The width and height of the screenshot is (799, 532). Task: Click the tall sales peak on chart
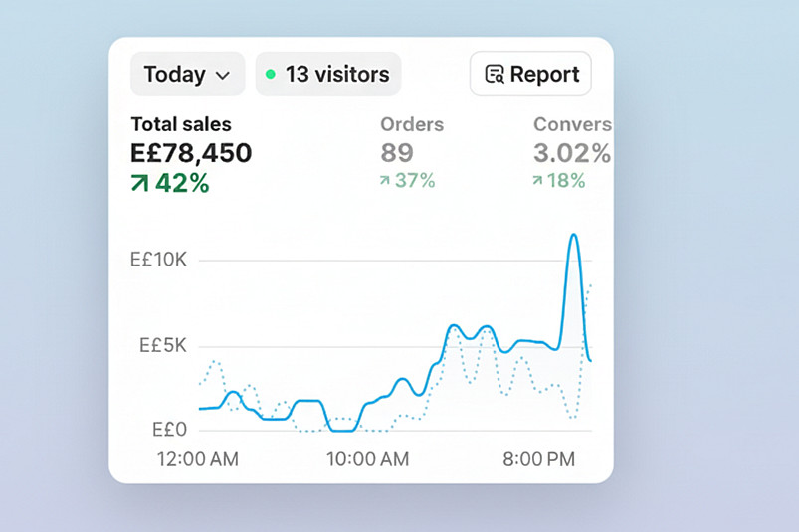[x=573, y=237]
